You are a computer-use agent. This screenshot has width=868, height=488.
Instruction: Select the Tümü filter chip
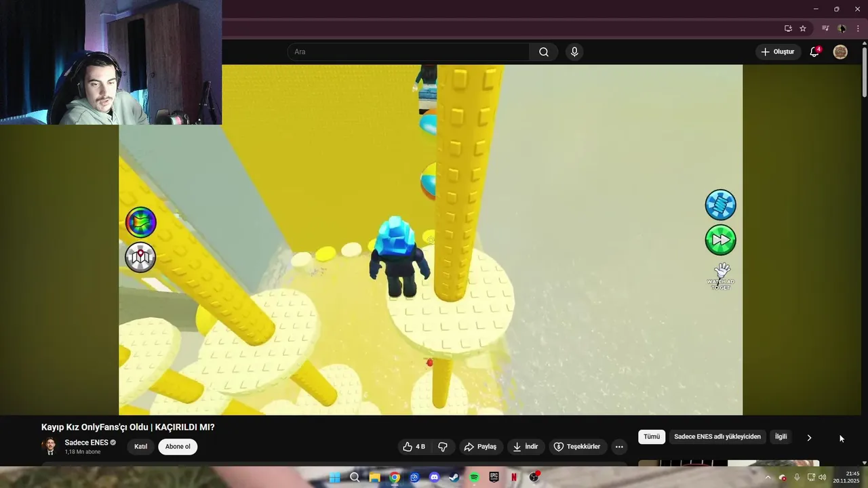[652, 437]
